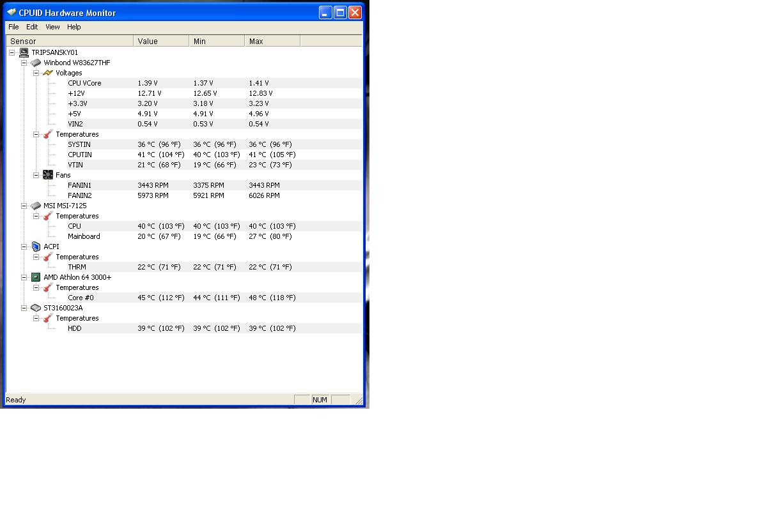Select the FANIN2 fan row
760x532 pixels.
coord(214,195)
